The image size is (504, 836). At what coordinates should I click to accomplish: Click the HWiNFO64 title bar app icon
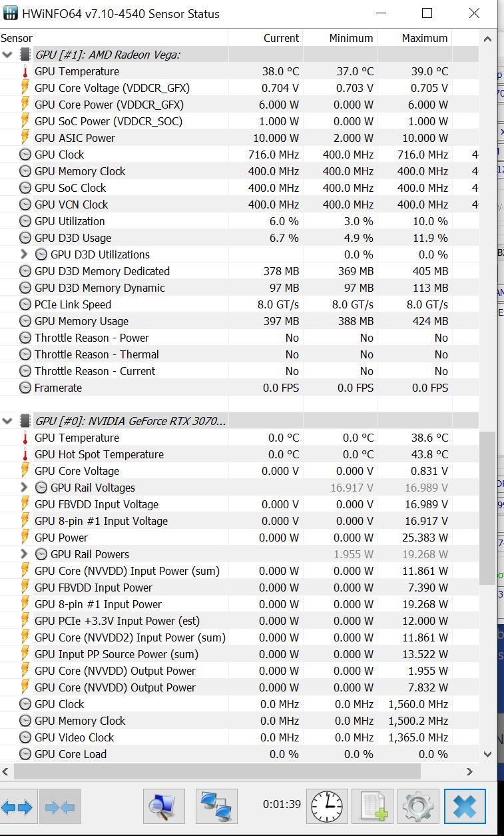click(10, 13)
